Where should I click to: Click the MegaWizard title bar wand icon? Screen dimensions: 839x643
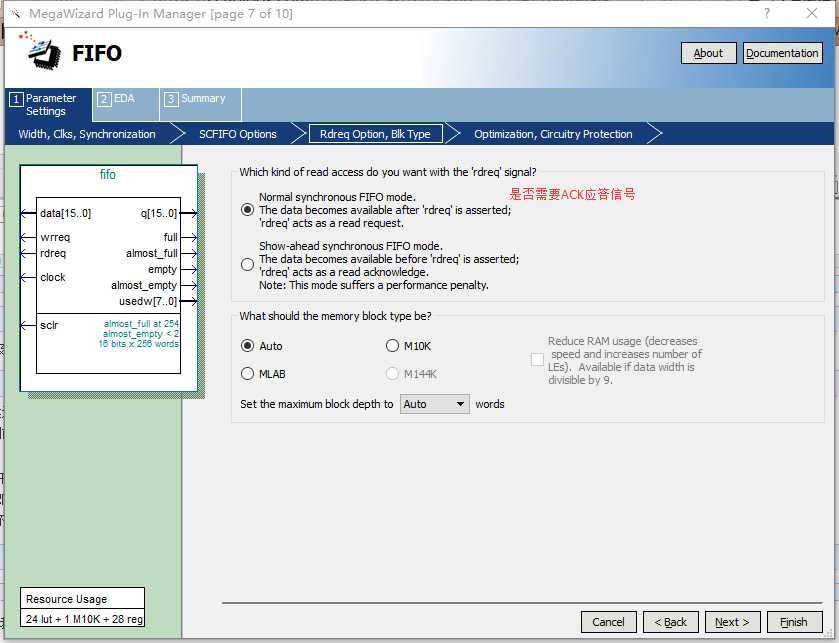pos(16,14)
